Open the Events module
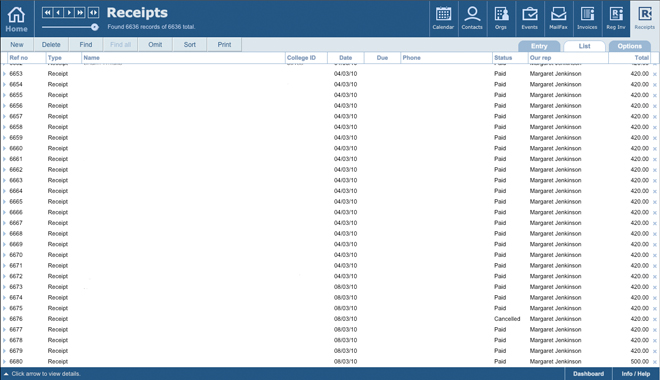Viewport: 660px width, 380px height. [x=530, y=18]
